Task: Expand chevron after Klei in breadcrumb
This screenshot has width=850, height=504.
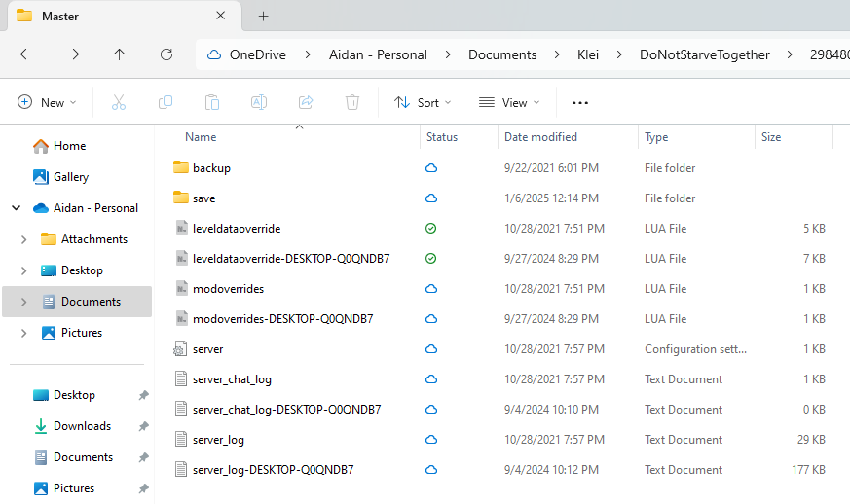Action: click(619, 54)
